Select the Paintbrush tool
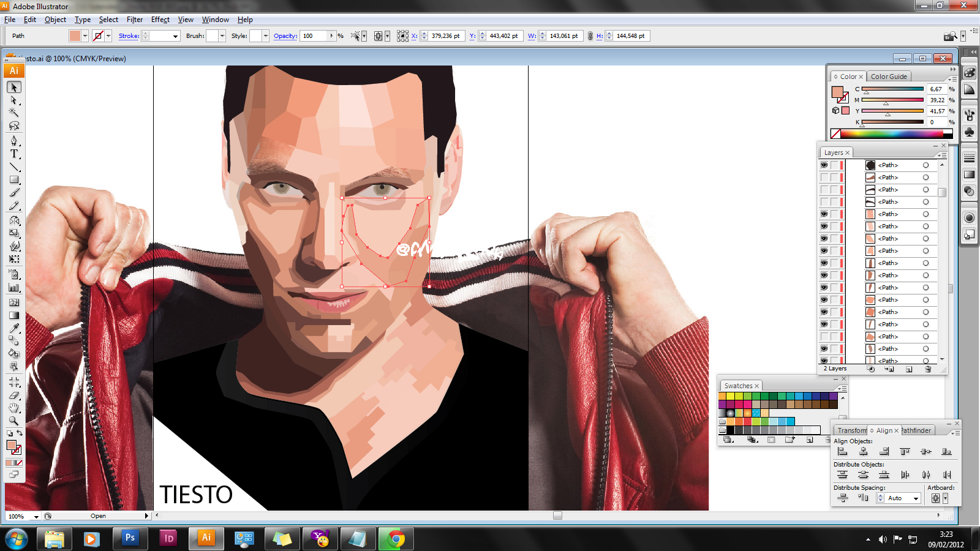This screenshot has height=551, width=980. pyautogui.click(x=14, y=193)
